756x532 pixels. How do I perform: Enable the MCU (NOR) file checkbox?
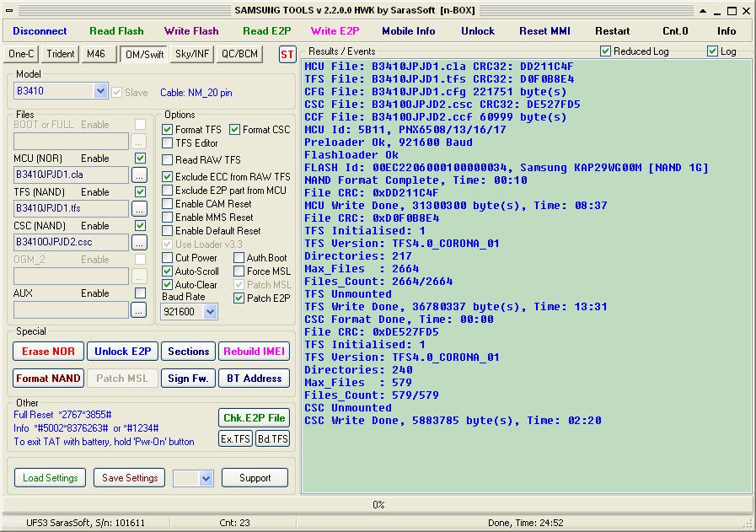pos(140,159)
